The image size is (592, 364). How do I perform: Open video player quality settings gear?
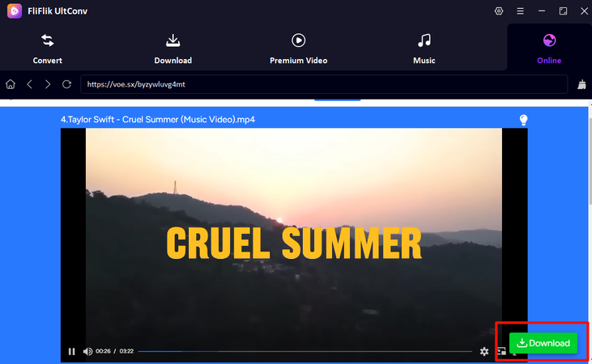click(x=484, y=352)
